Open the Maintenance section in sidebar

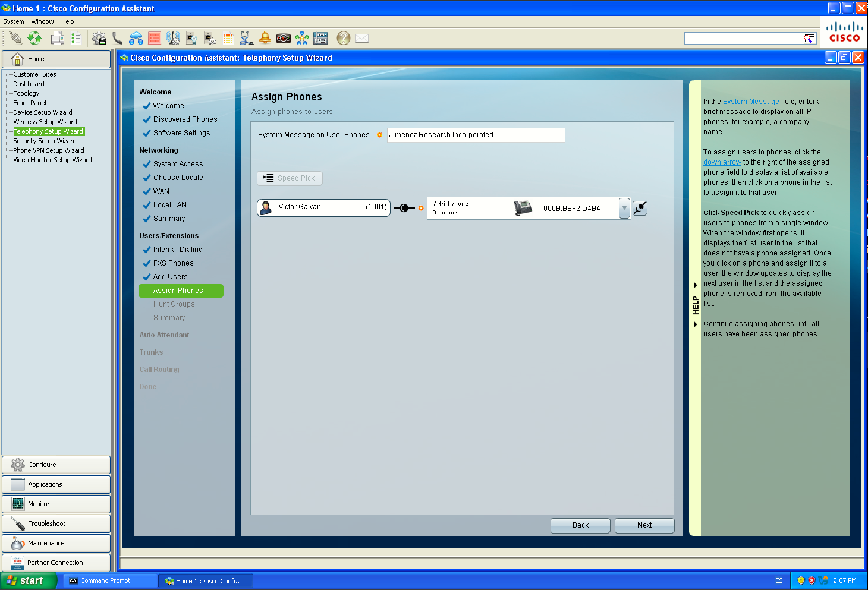click(56, 543)
